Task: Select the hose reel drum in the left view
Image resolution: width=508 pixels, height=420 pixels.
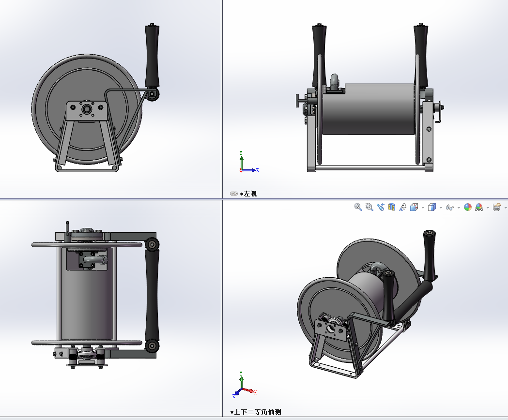Action: coord(369,109)
